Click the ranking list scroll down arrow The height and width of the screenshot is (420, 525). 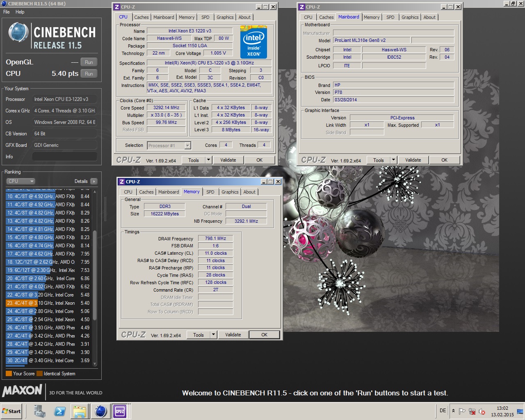(x=95, y=364)
